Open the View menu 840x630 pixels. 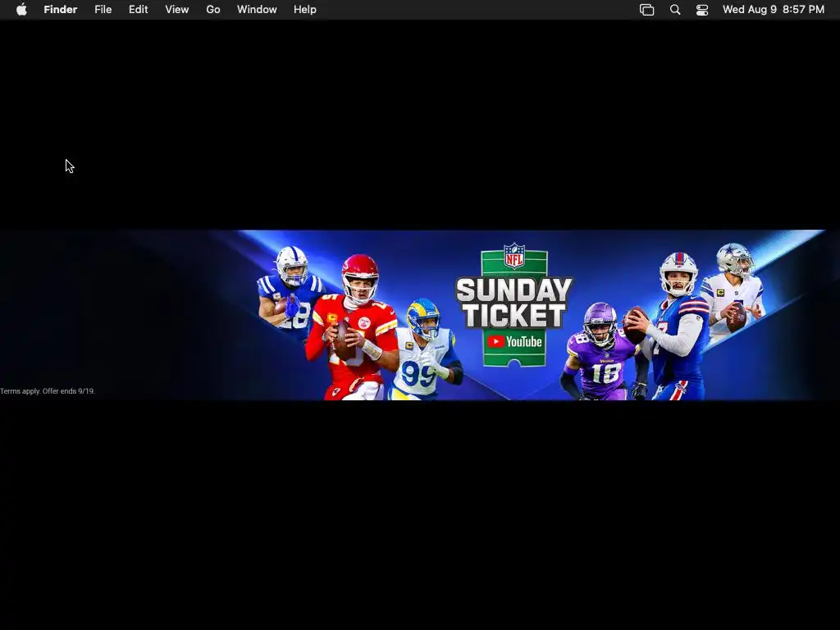tap(177, 10)
